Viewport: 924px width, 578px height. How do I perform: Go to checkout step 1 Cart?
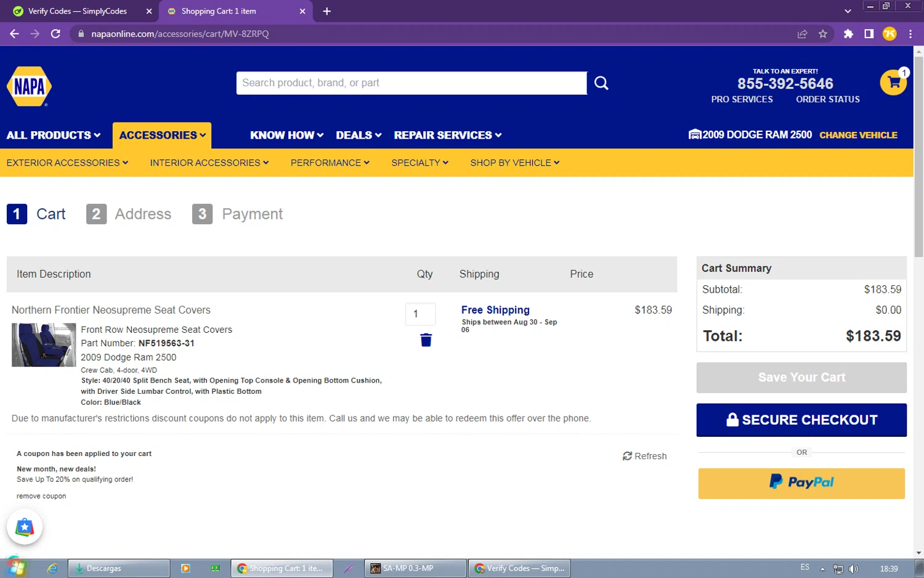(x=36, y=214)
